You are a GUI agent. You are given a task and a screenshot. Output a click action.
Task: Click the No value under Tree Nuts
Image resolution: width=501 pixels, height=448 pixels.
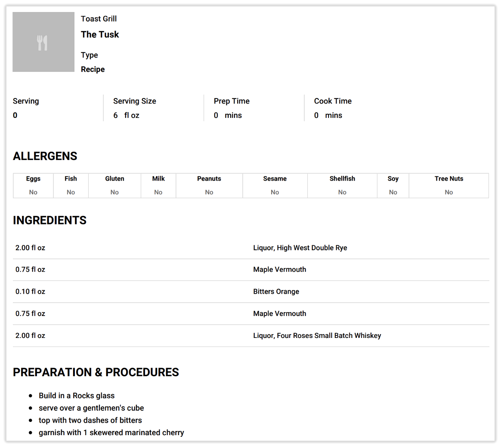pyautogui.click(x=448, y=192)
